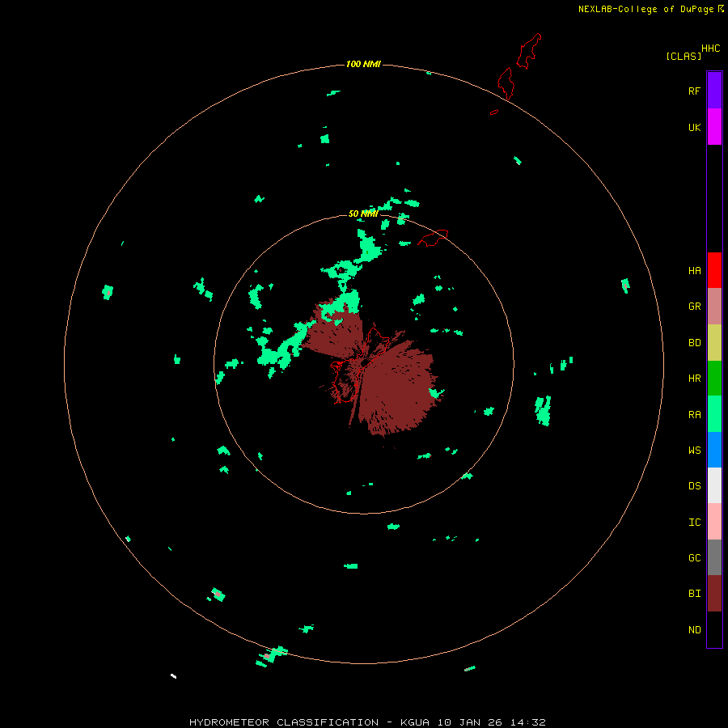Click the 100 NMI range ring label
The width and height of the screenshot is (728, 728).
[363, 64]
